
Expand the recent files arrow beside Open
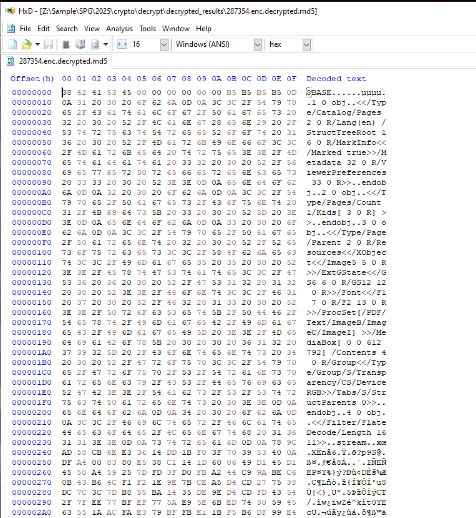click(x=37, y=44)
